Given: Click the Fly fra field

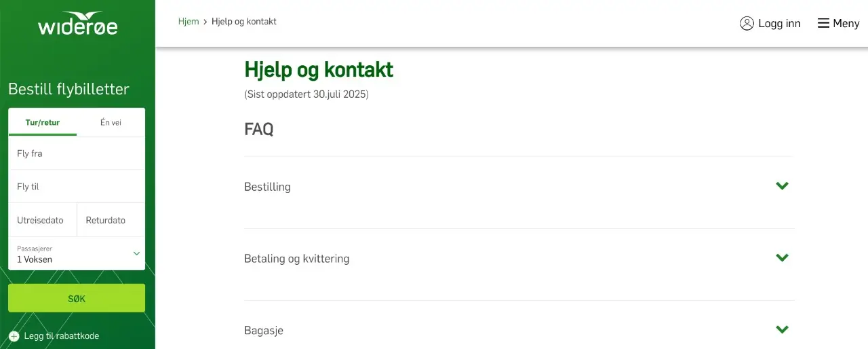Looking at the screenshot, I should [x=77, y=153].
